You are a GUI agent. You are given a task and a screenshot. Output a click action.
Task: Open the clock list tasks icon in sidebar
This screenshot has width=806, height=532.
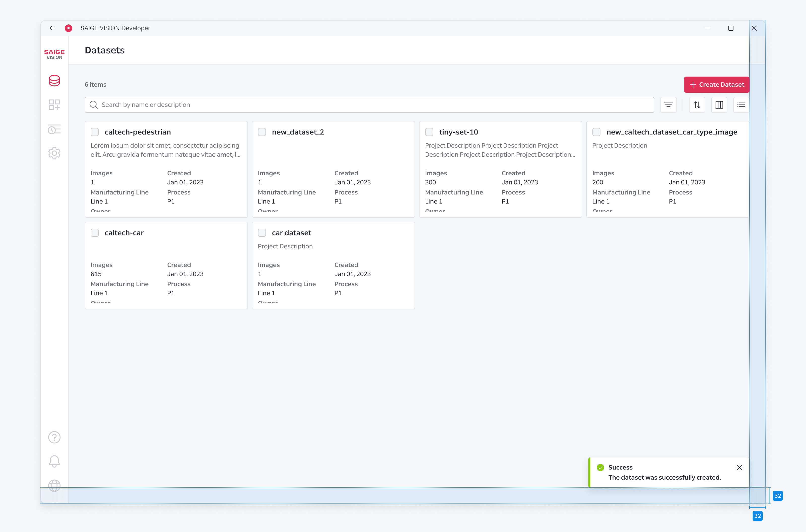pos(54,129)
